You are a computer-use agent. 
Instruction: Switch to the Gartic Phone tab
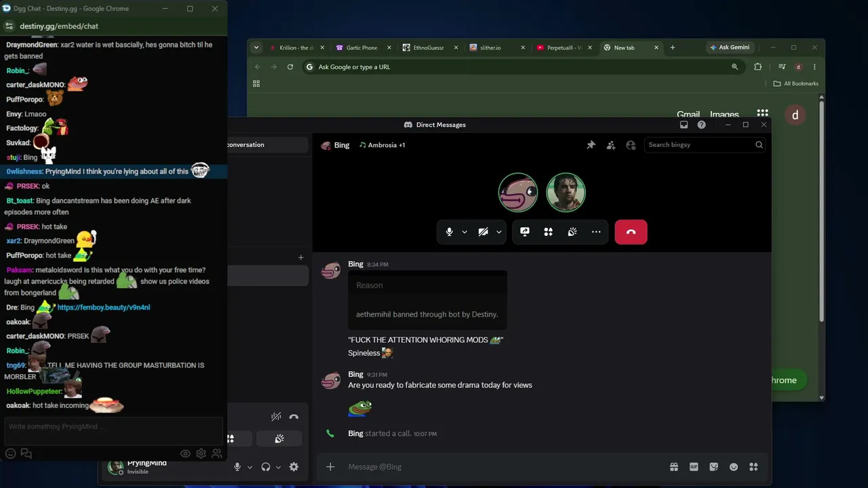pos(363,47)
